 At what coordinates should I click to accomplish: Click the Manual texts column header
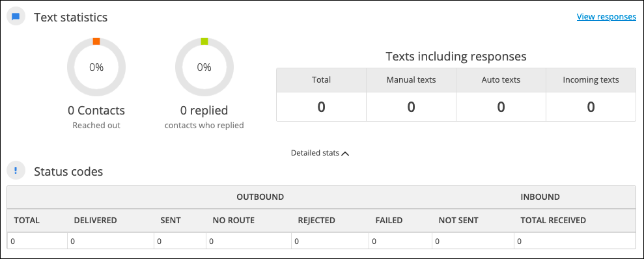coord(411,80)
